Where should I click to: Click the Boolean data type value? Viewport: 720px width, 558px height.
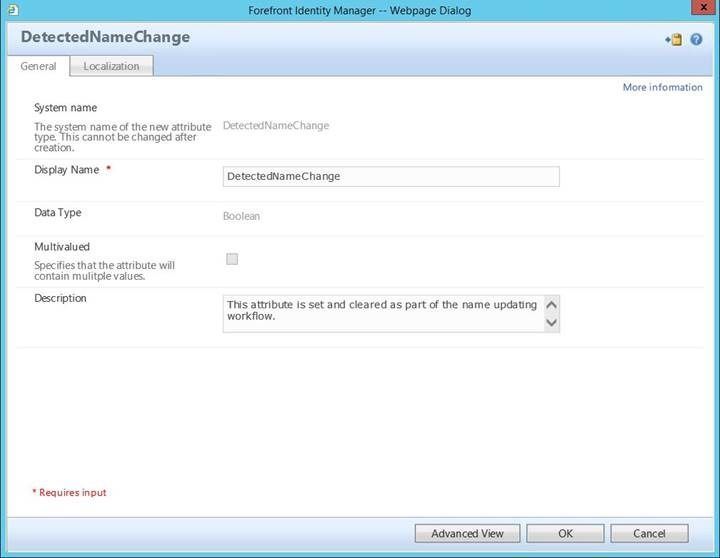(x=242, y=216)
